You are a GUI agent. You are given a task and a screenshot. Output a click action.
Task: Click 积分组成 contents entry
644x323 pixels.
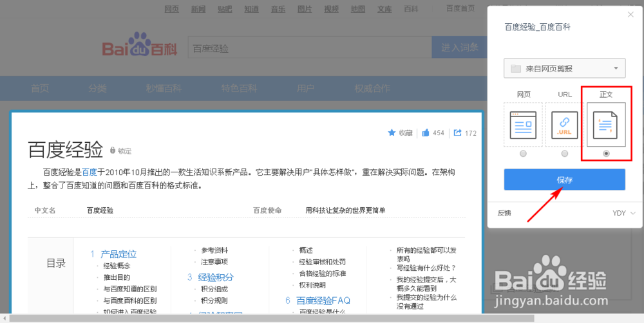click(214, 289)
